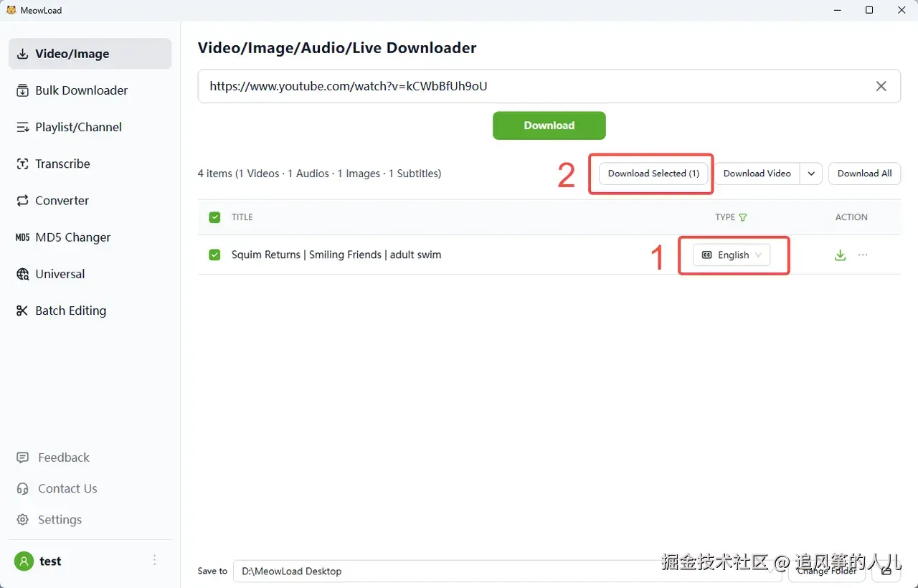Click the Universal globe icon
This screenshot has width=918, height=588.
click(22, 274)
